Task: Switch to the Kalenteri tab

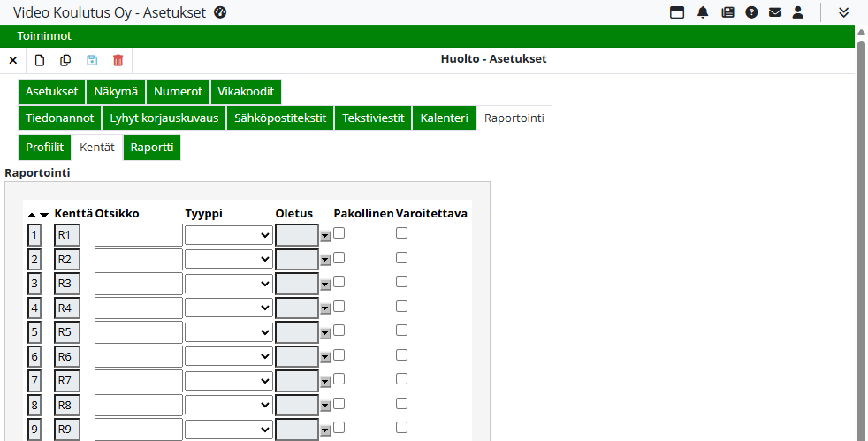Action: 444,118
